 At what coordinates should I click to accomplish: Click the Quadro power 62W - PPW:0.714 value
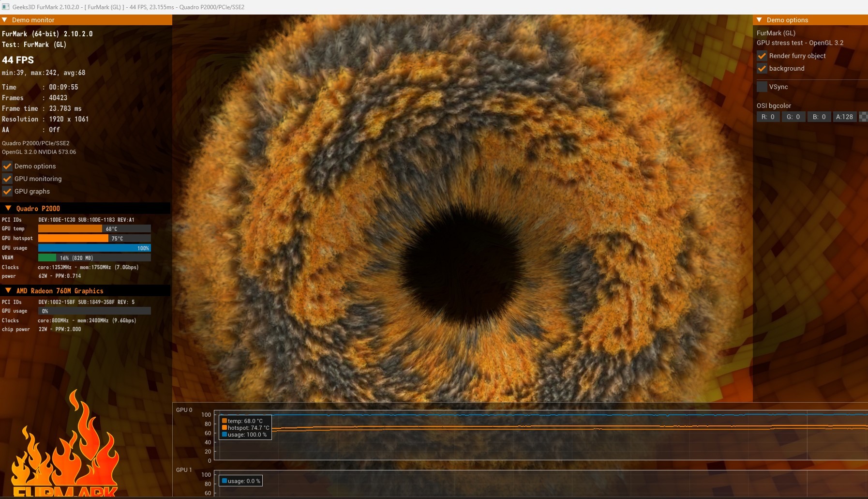pos(60,276)
